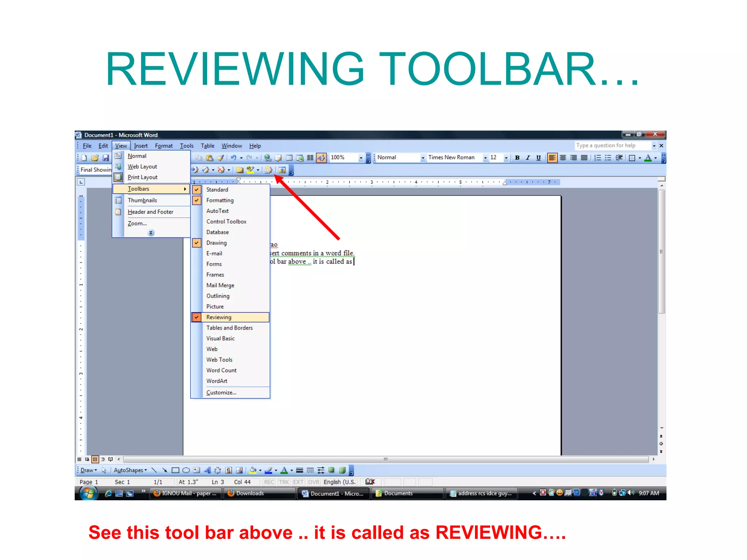Image resolution: width=747 pixels, height=560 pixels.
Task: Click the Rectangle shape tool in Drawing toolbar
Action: pos(175,470)
